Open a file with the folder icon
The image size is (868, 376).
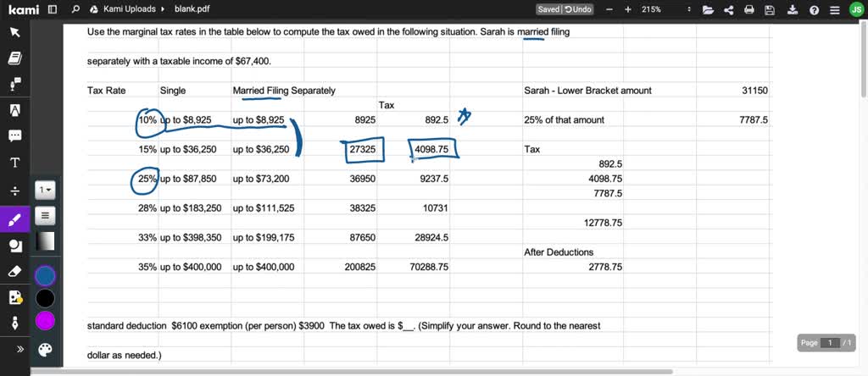(x=708, y=9)
